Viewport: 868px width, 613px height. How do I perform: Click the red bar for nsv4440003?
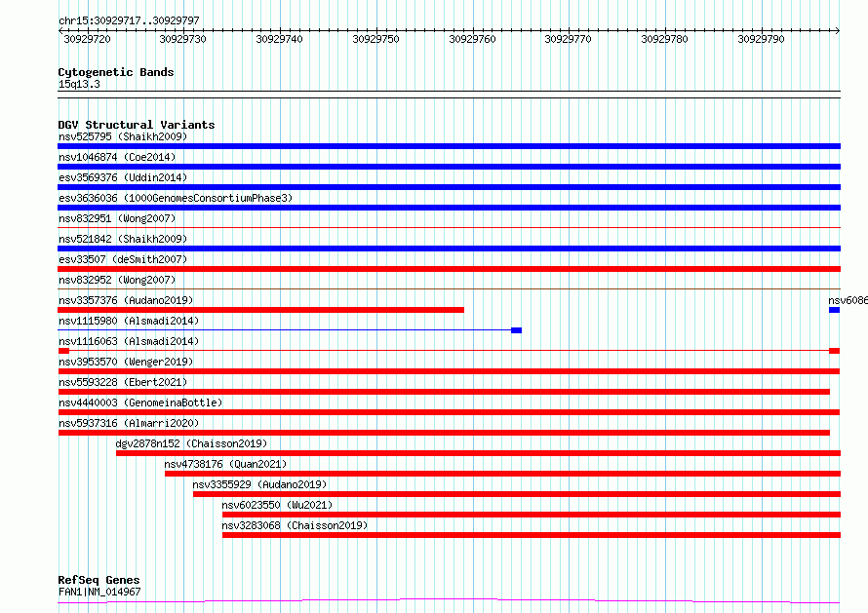(x=449, y=412)
